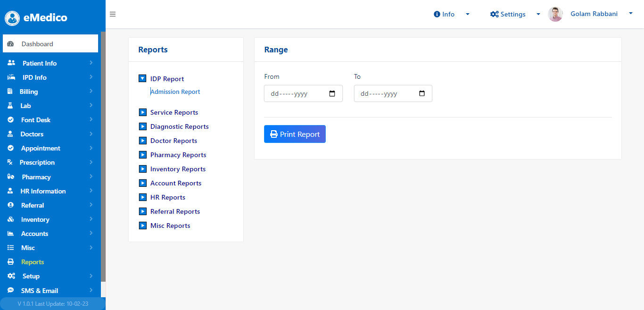Click the Lab flask icon in sidebar
This screenshot has height=310, width=644.
(10, 106)
